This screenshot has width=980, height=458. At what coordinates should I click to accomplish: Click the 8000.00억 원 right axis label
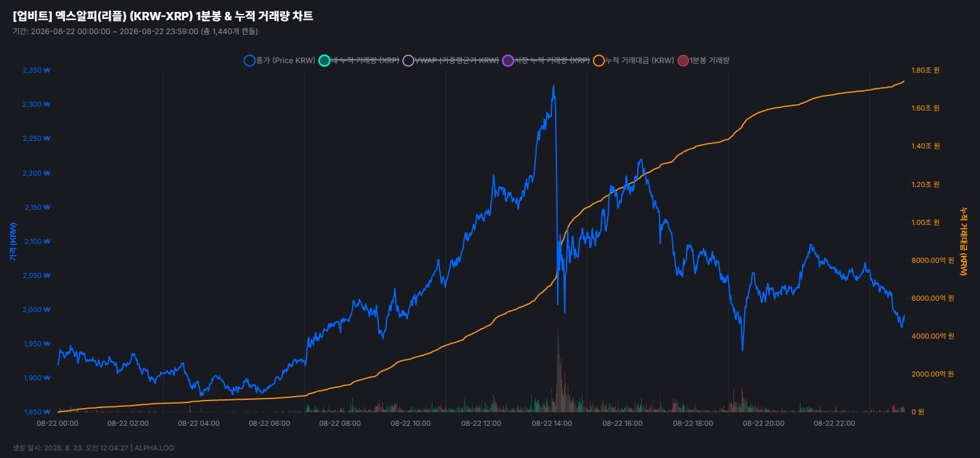932,260
